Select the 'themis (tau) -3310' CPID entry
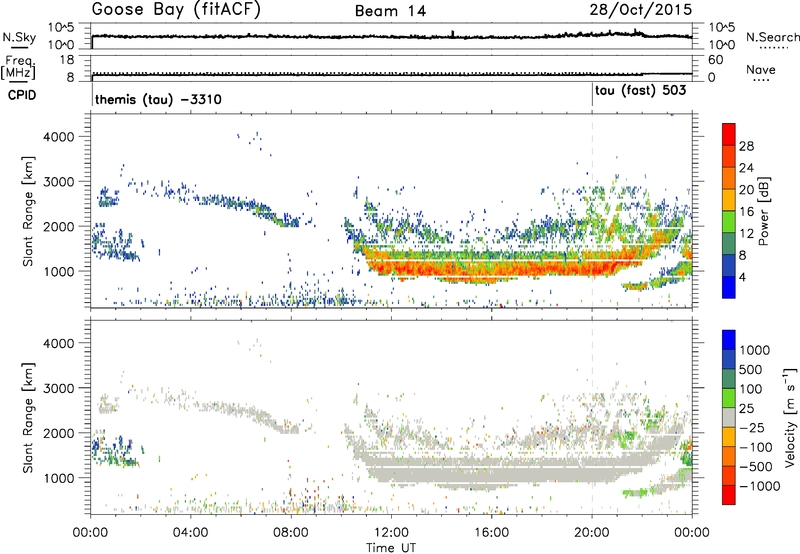The width and height of the screenshot is (800, 554). coord(158,99)
